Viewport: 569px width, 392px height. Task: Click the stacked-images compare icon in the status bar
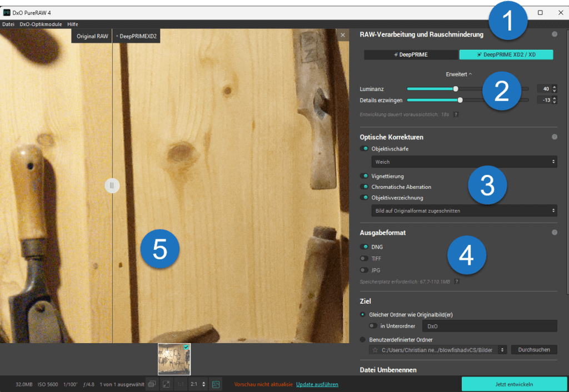tap(152, 384)
